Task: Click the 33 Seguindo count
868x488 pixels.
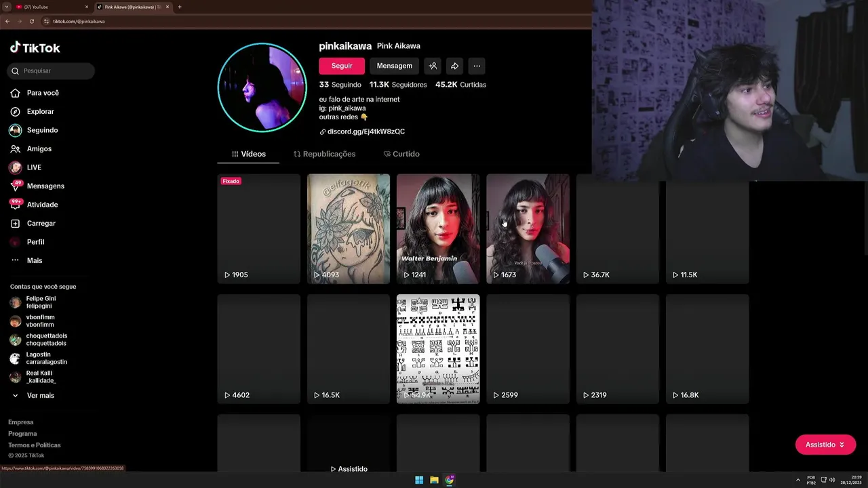Action: [340, 85]
